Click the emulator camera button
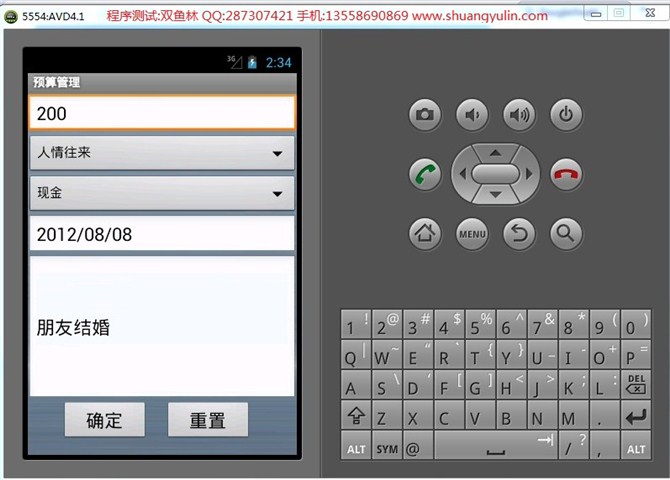 [x=425, y=115]
